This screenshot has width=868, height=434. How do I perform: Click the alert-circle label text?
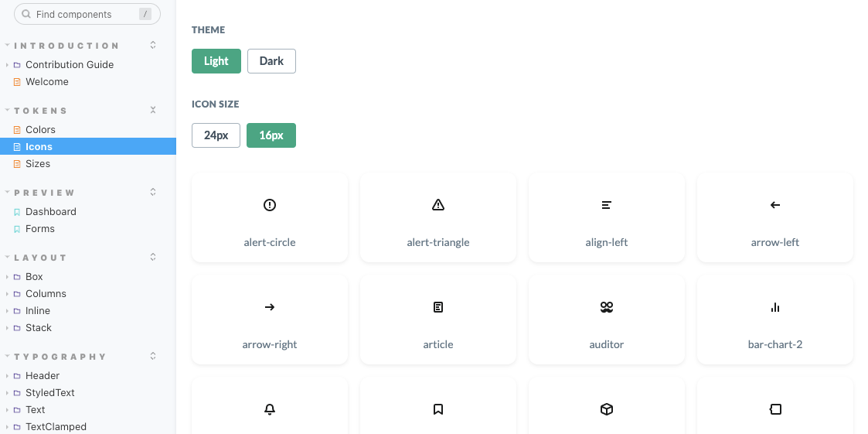click(x=270, y=242)
